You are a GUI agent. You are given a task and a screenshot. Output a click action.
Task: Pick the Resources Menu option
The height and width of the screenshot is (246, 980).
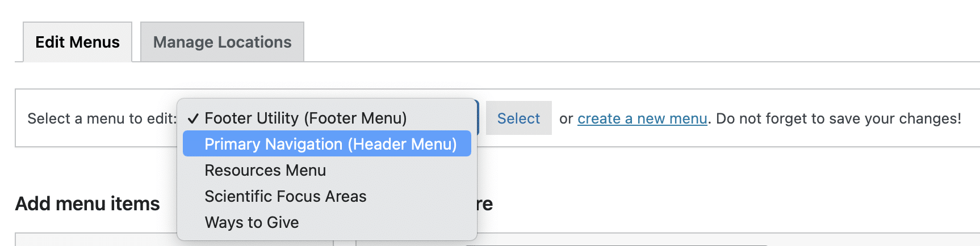click(265, 170)
